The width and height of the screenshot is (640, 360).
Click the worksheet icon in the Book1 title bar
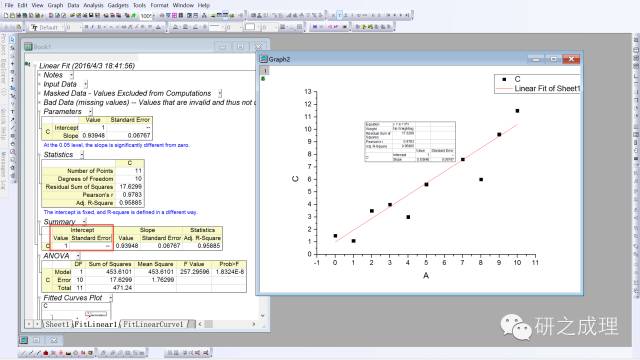(28, 46)
